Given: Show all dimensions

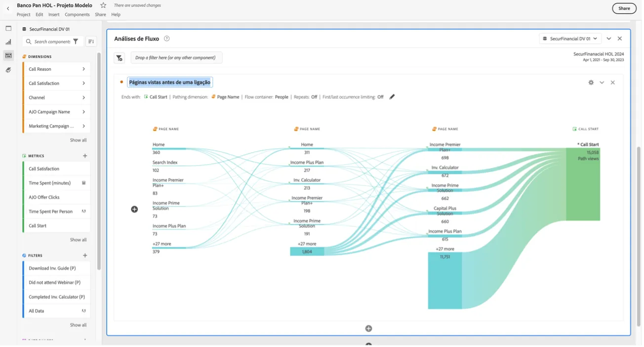Looking at the screenshot, I should tap(78, 140).
